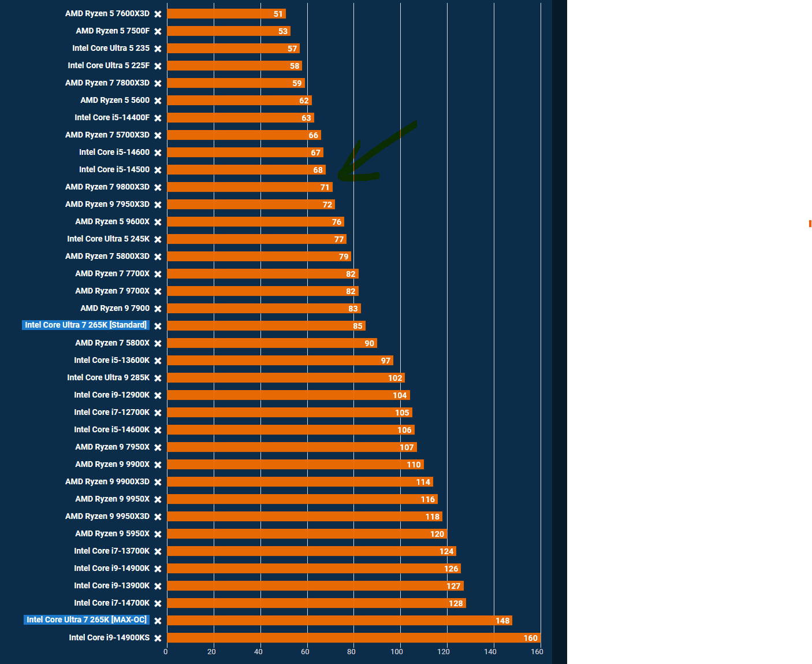Remove AMD Ryzen 5 7500F with X icon
The height and width of the screenshot is (664, 812).
coord(158,31)
